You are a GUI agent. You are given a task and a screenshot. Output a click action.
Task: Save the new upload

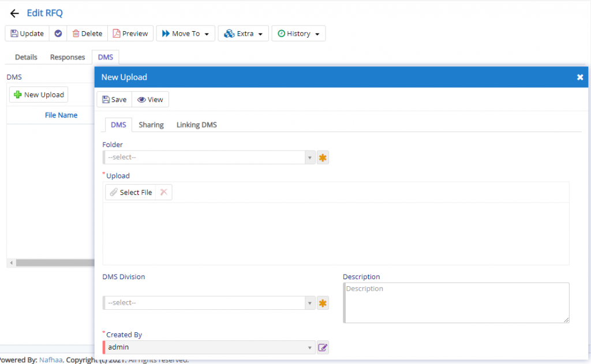pyautogui.click(x=115, y=99)
